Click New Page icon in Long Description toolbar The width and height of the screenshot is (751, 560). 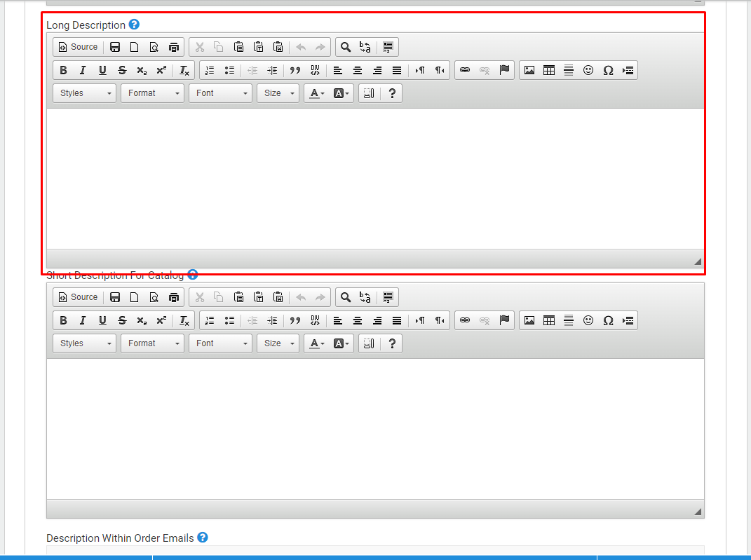(x=135, y=47)
